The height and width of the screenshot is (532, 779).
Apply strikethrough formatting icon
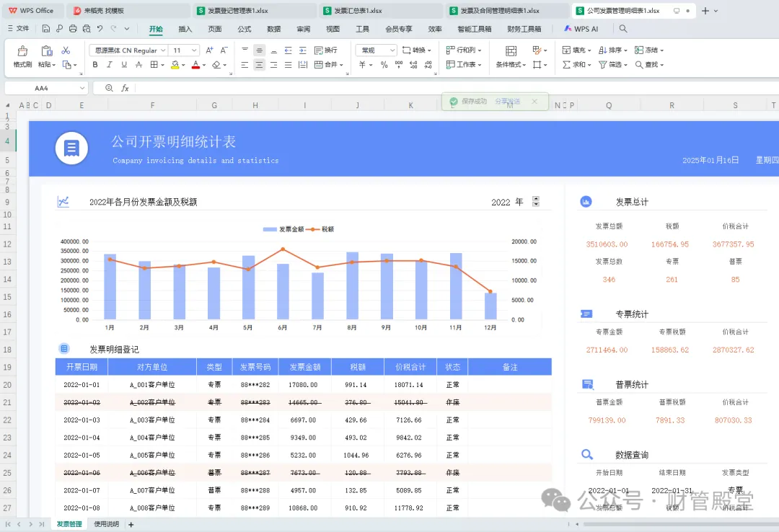pos(138,65)
